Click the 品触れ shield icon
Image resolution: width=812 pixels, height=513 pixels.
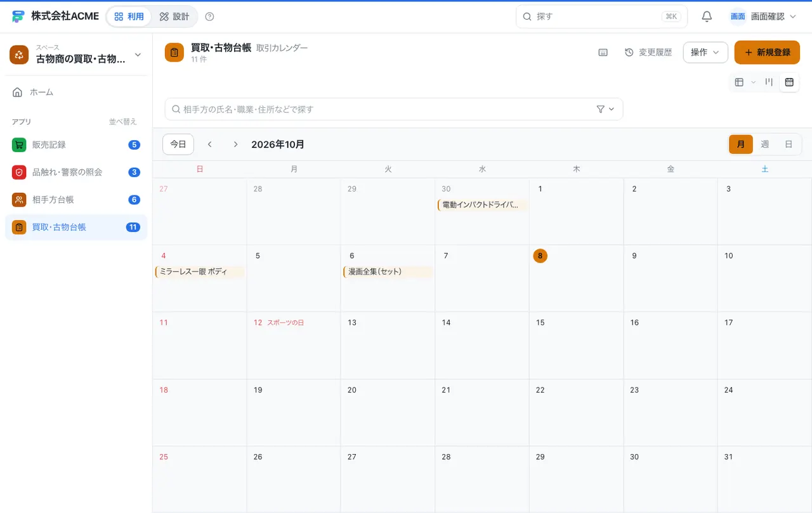(19, 172)
